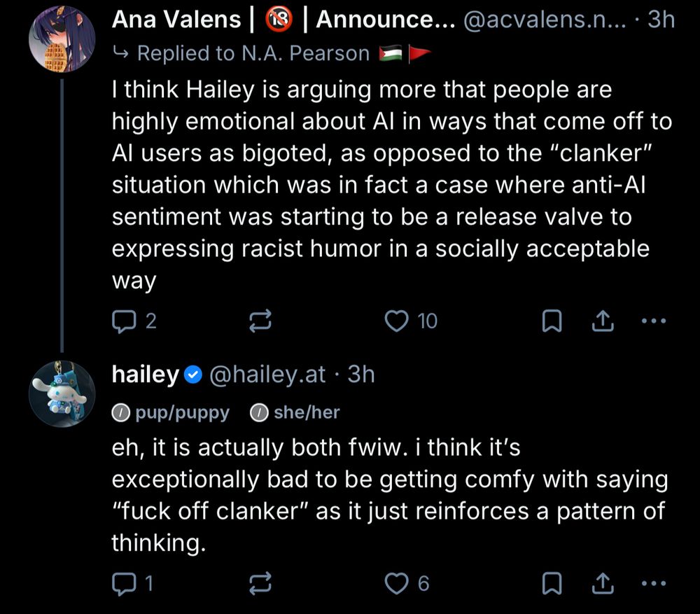Click the she/her label badge
700x614 pixels.
click(x=295, y=412)
